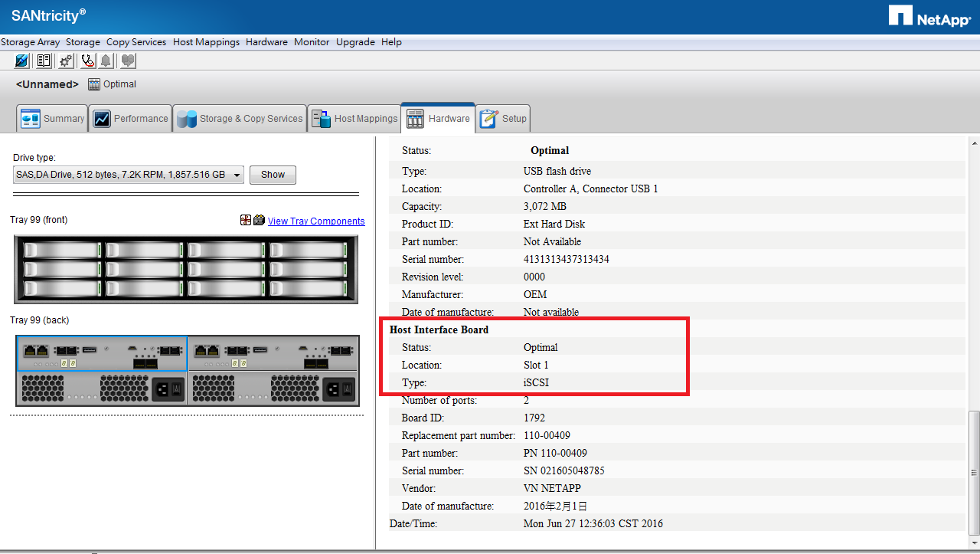This screenshot has width=980, height=554.
Task: Open the Monitor menu
Action: 312,42
